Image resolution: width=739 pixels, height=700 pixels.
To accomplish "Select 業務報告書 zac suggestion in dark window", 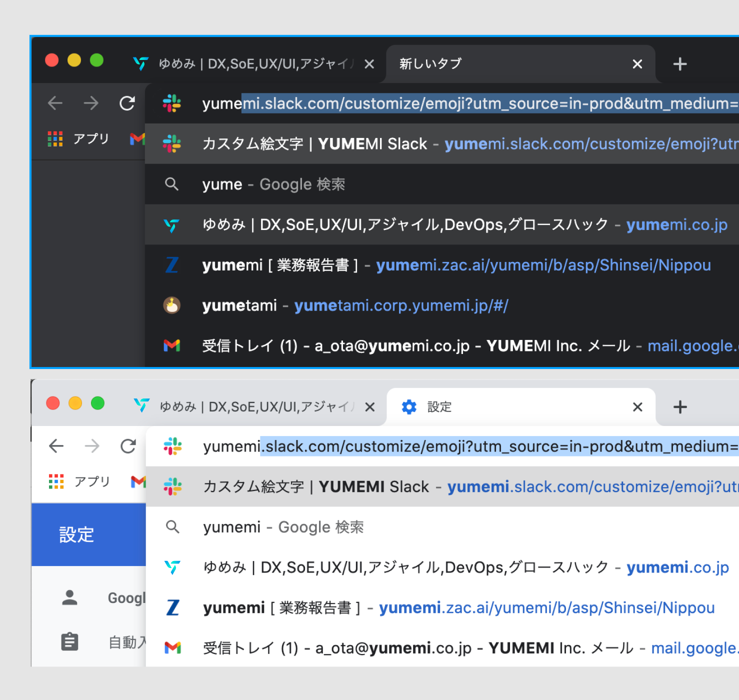I will [x=456, y=265].
